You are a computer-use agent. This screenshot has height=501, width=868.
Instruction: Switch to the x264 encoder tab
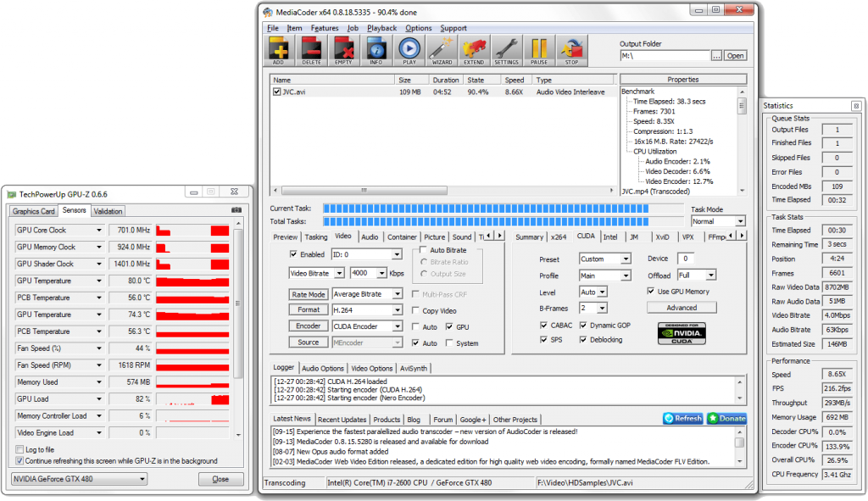(x=559, y=237)
